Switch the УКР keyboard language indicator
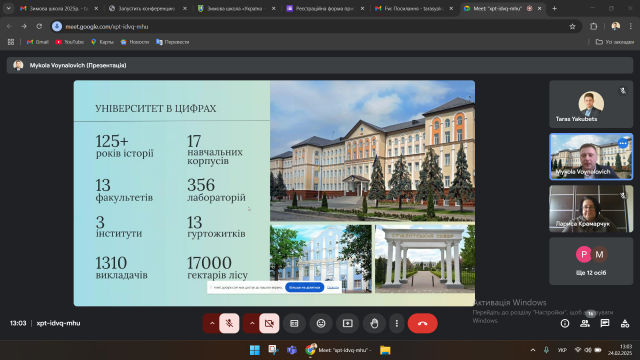 (562, 350)
